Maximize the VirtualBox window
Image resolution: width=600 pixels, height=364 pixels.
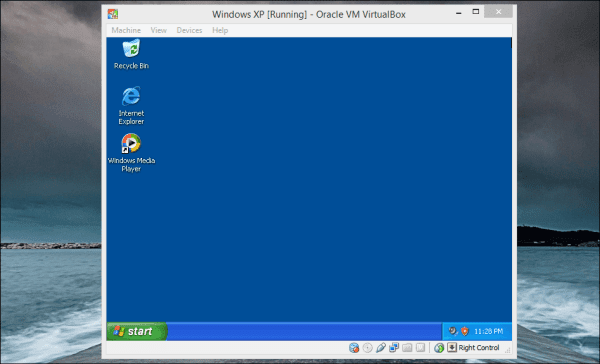point(476,12)
